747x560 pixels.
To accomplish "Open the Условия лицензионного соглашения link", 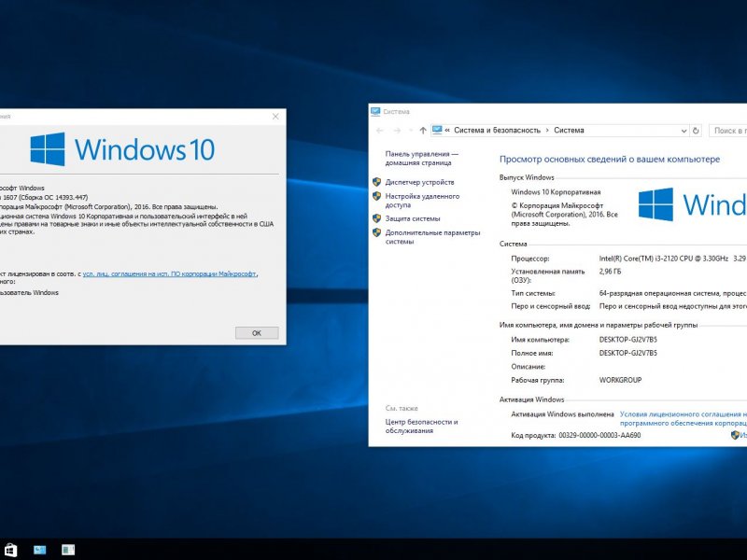I will coord(684,418).
